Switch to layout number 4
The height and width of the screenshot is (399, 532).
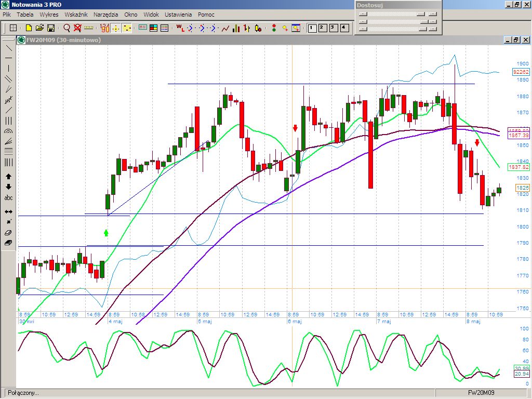tap(344, 28)
